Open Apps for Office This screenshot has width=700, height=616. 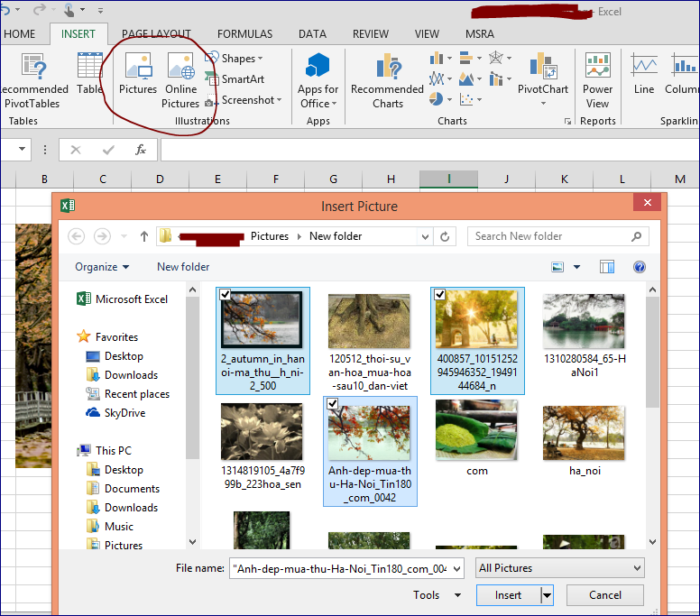[318, 79]
